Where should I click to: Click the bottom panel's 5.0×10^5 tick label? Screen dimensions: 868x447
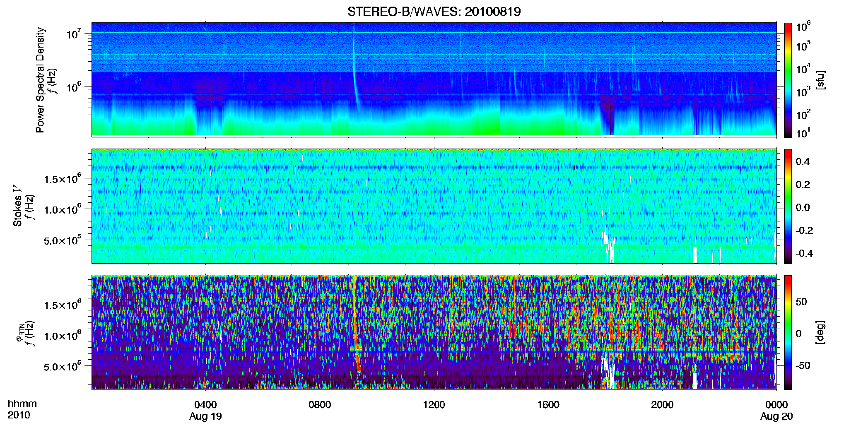click(x=63, y=366)
